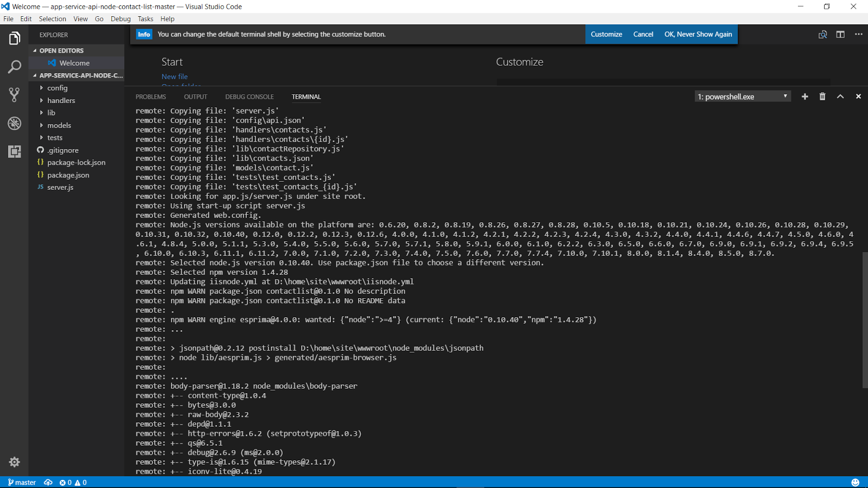Image resolution: width=868 pixels, height=488 pixels.
Task: Click the feedback smiley icon
Action: 855,482
